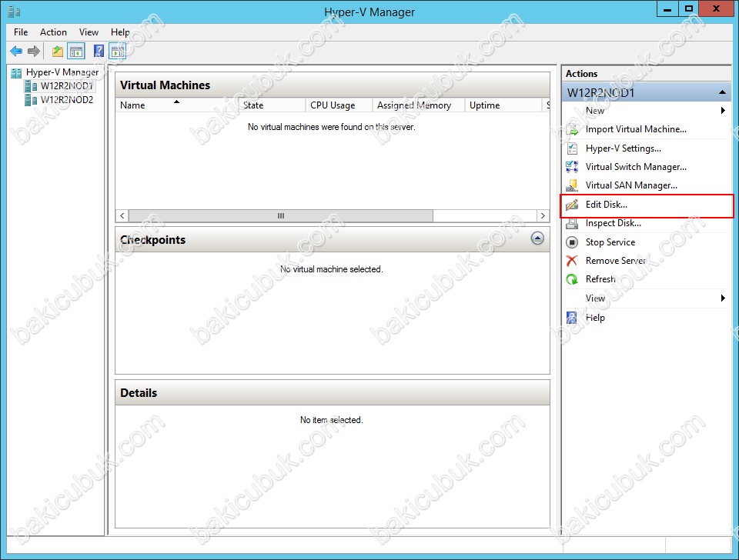Open the Action menu
Viewport: 739px width, 560px height.
point(53,32)
